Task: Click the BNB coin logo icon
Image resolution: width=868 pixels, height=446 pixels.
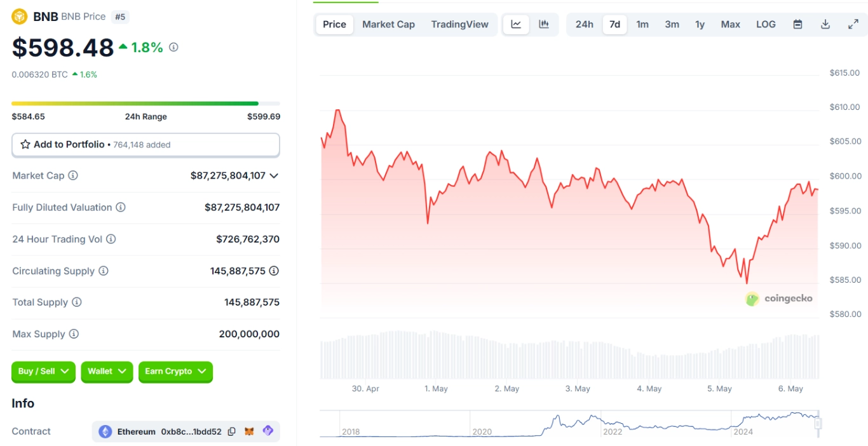Action: (20, 17)
